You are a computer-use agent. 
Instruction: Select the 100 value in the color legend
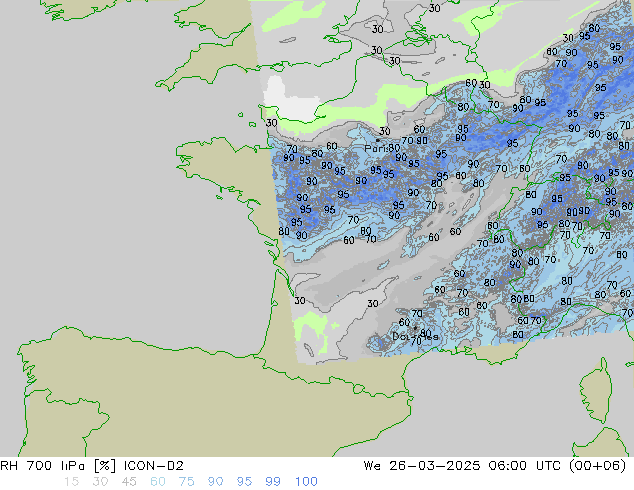306,482
